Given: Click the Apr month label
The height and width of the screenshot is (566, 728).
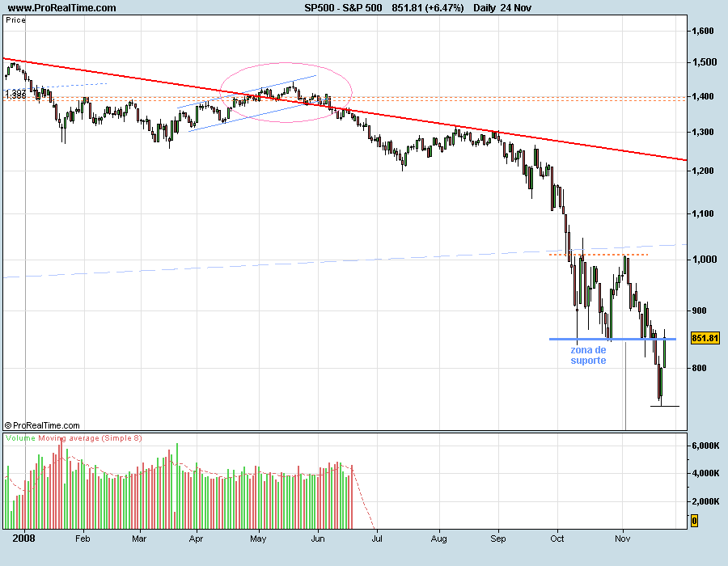Looking at the screenshot, I should tap(196, 539).
